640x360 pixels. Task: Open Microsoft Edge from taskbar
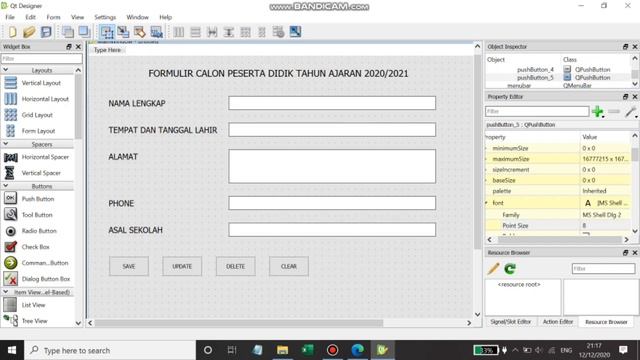(358, 350)
